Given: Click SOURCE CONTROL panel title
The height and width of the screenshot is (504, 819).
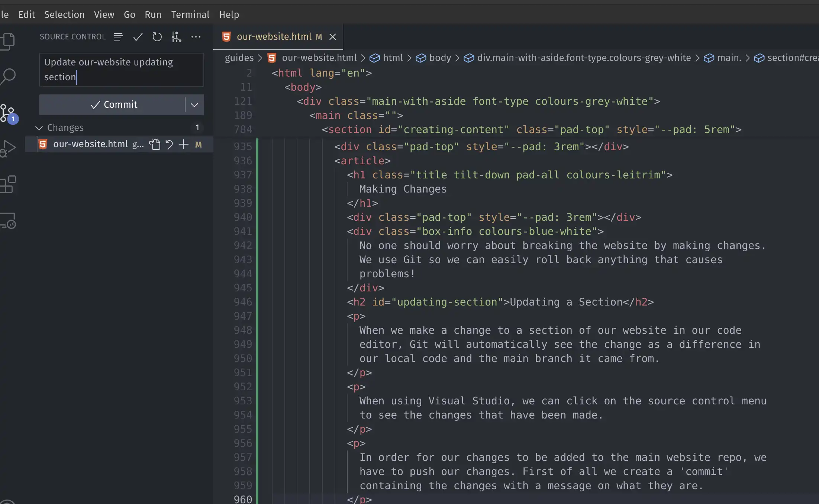Looking at the screenshot, I should coord(73,37).
